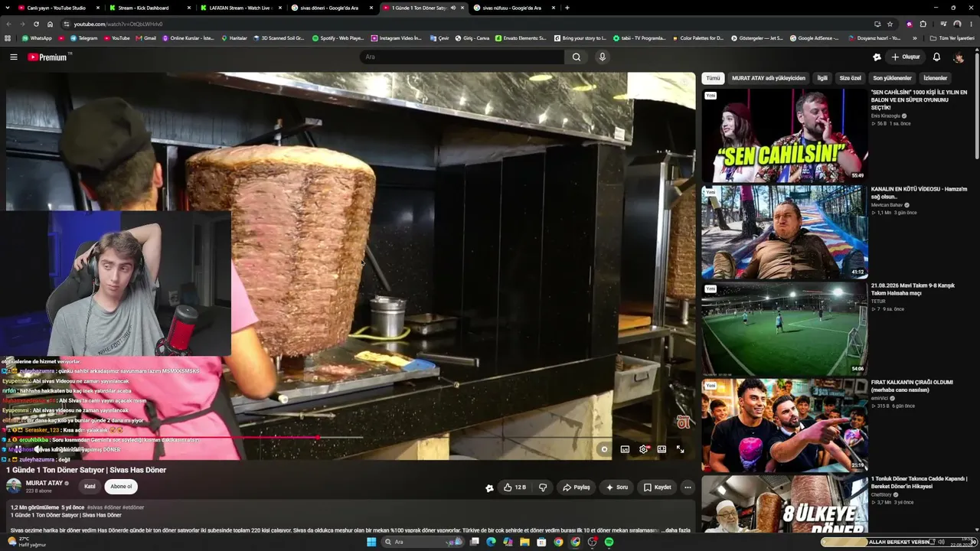The image size is (980, 551).
Task: Open the WhatsApp bookmark
Action: 37,37
